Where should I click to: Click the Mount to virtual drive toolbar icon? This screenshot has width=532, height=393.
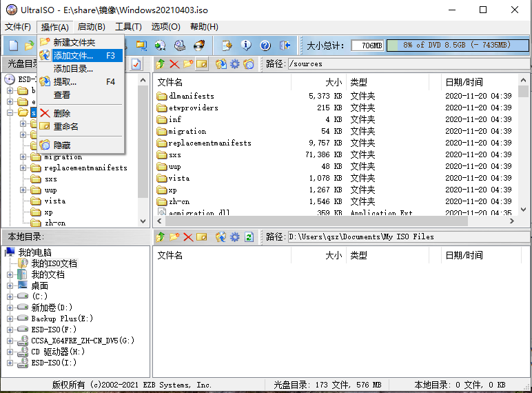point(160,45)
